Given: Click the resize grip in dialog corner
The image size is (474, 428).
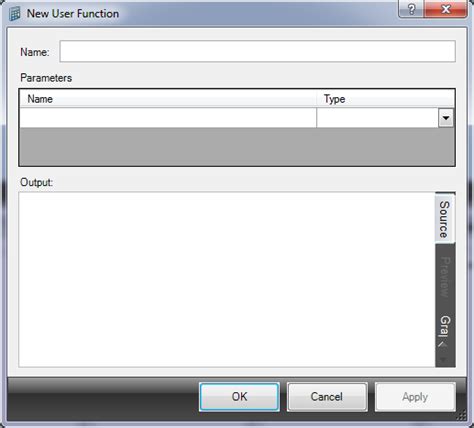Looking at the screenshot, I should tap(461, 416).
